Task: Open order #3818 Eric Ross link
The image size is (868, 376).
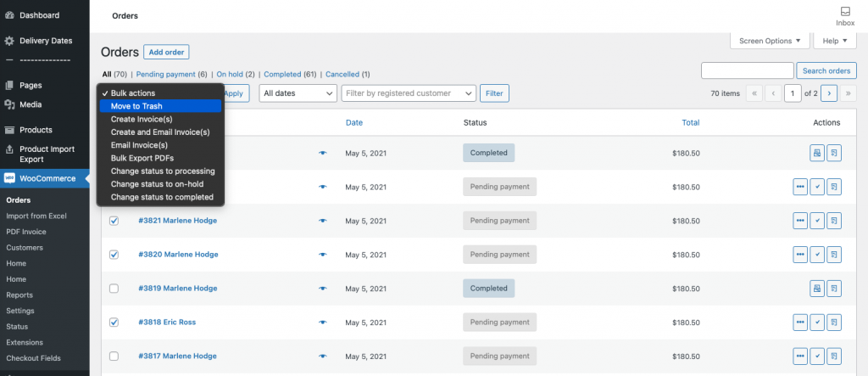Action: 167,323
